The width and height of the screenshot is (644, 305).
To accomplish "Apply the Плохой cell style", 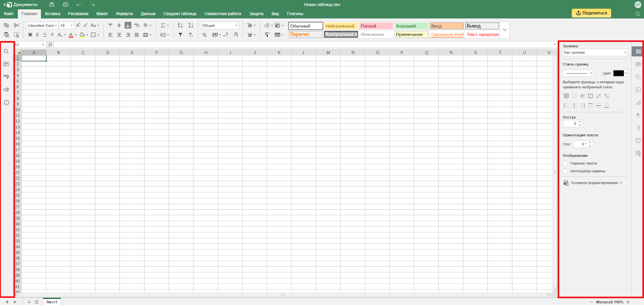I will [x=376, y=26].
